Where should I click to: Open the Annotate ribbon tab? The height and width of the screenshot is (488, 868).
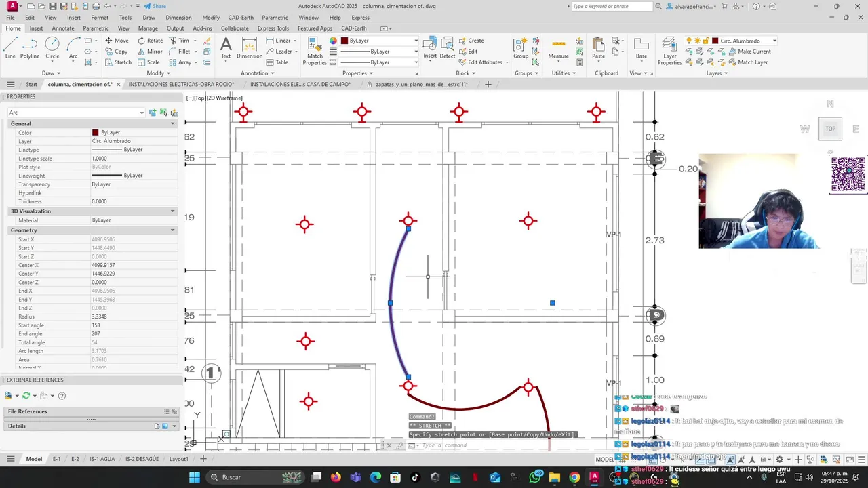tap(63, 28)
